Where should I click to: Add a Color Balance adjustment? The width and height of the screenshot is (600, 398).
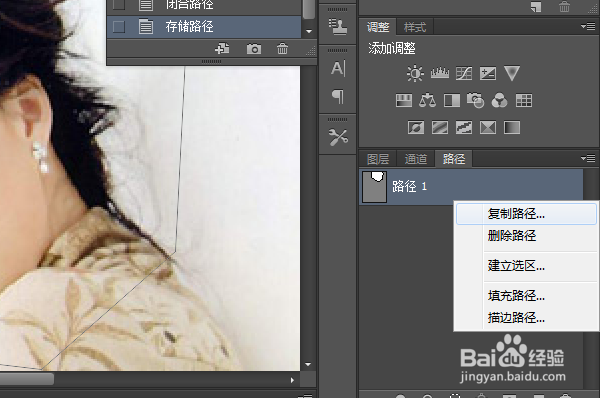tap(427, 101)
